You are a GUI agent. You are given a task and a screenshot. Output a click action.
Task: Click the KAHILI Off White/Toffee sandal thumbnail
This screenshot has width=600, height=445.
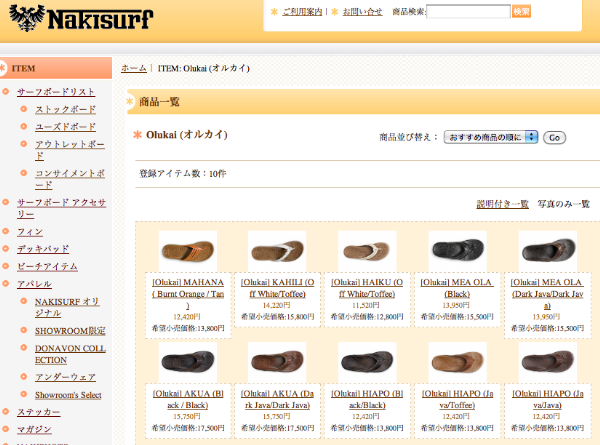[x=277, y=251]
